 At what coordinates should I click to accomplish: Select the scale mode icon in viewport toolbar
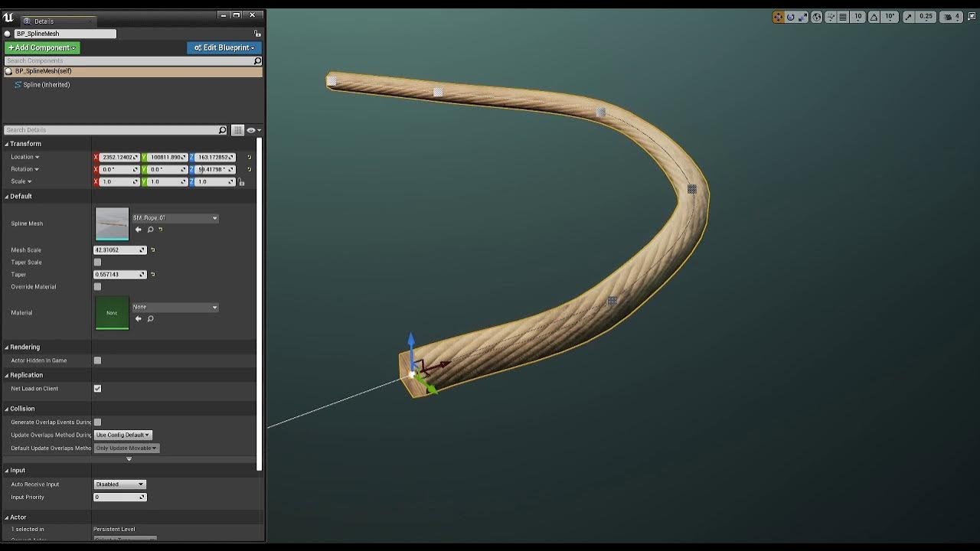802,17
